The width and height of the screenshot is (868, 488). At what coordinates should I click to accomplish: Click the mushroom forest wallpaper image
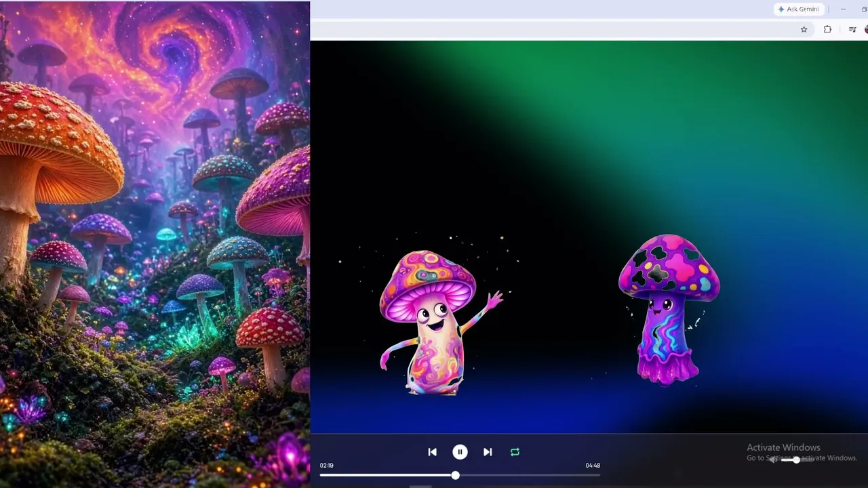point(155,244)
